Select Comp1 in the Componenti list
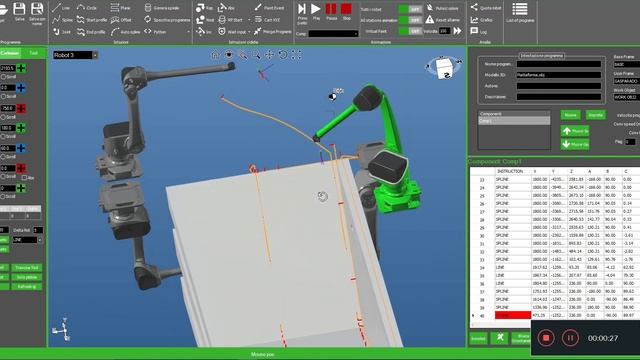The image size is (640, 360). coord(514,121)
